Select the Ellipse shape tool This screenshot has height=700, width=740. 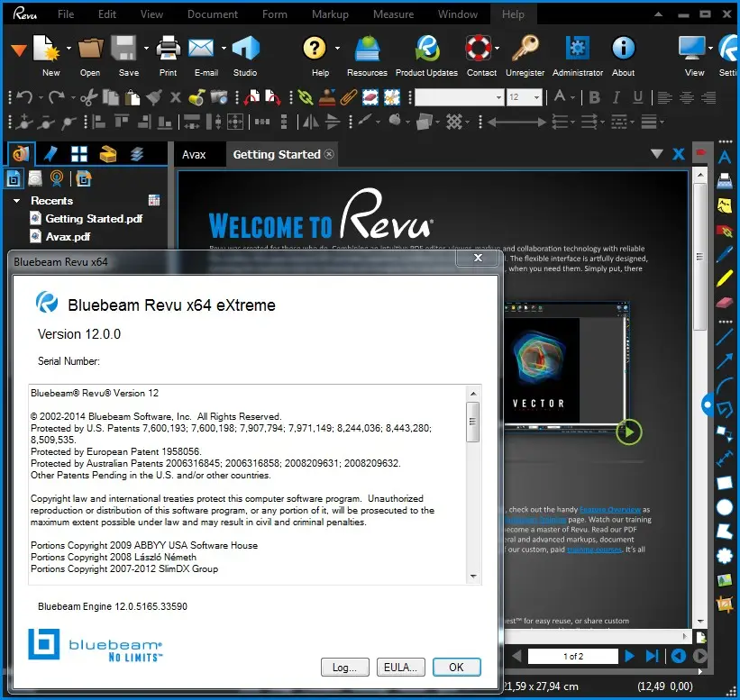pyautogui.click(x=725, y=507)
